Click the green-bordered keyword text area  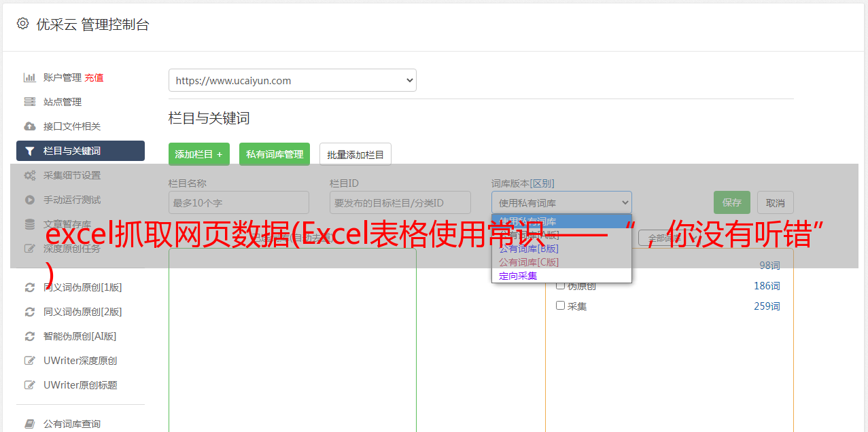292,340
